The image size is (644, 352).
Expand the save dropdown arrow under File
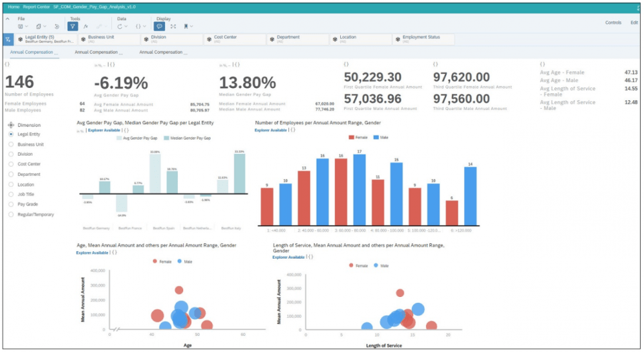27,26
